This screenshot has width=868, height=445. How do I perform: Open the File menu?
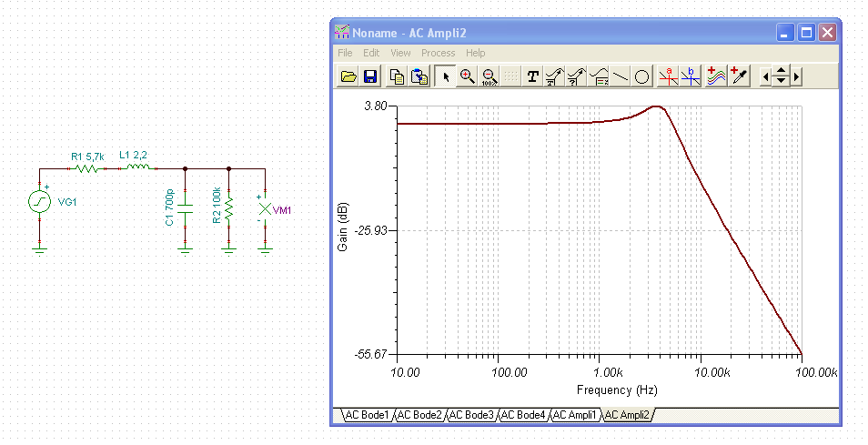tap(345, 53)
